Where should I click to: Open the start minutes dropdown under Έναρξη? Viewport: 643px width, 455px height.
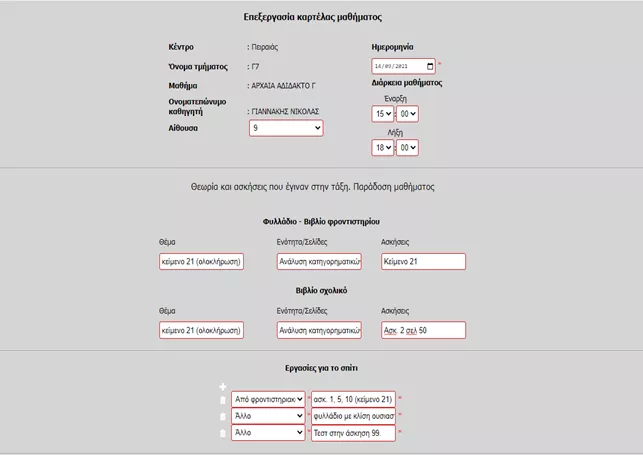click(x=407, y=114)
